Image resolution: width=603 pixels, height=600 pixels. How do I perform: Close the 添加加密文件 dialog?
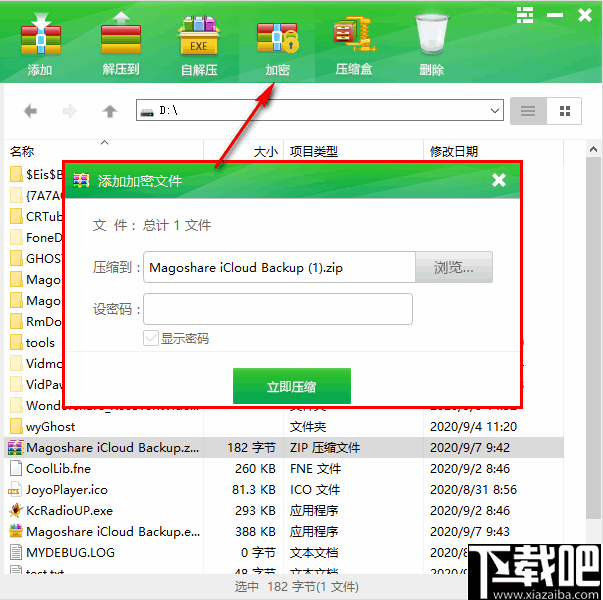[499, 180]
